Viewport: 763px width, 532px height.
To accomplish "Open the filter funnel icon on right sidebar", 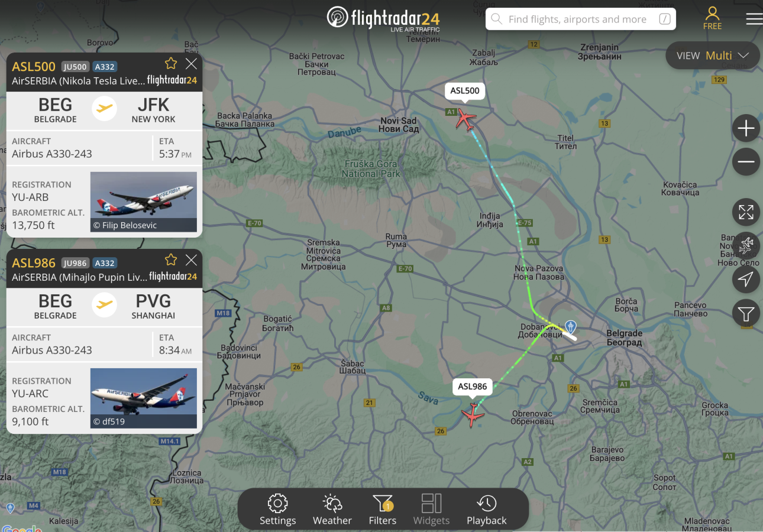I will coord(746,313).
